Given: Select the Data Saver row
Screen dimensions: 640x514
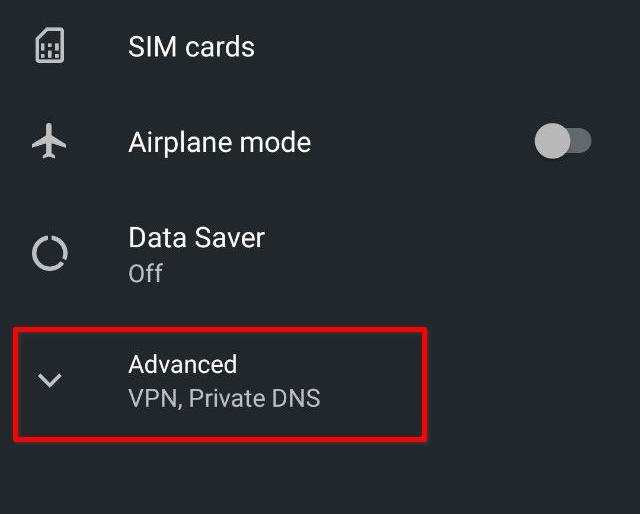Looking at the screenshot, I should click(320, 254).
